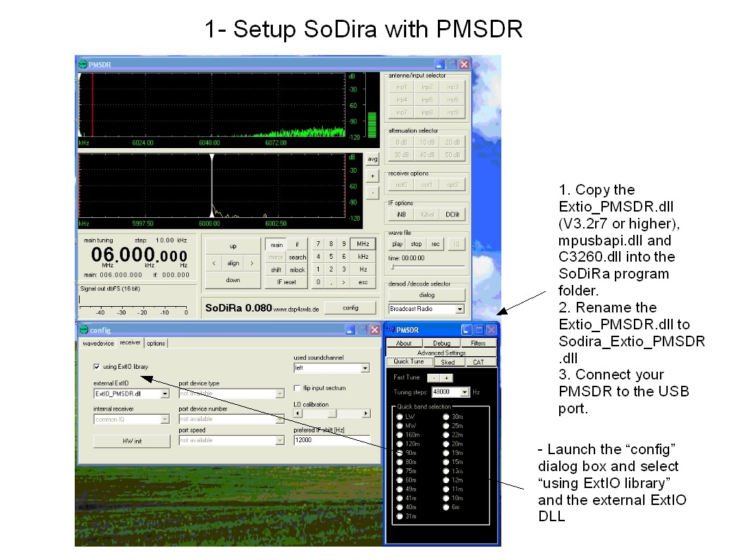Click the plus zoom button below avg
Image resolution: width=746 pixels, height=560 pixels.
(x=372, y=176)
